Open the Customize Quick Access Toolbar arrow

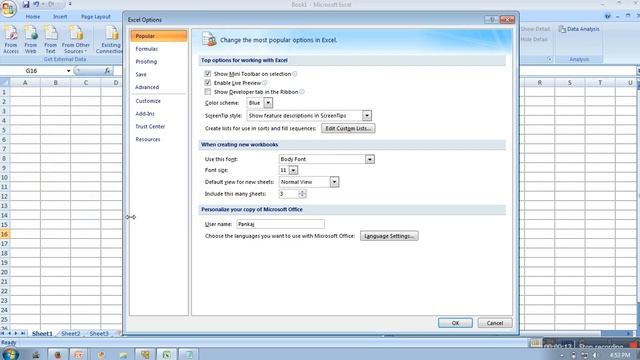(x=70, y=4)
